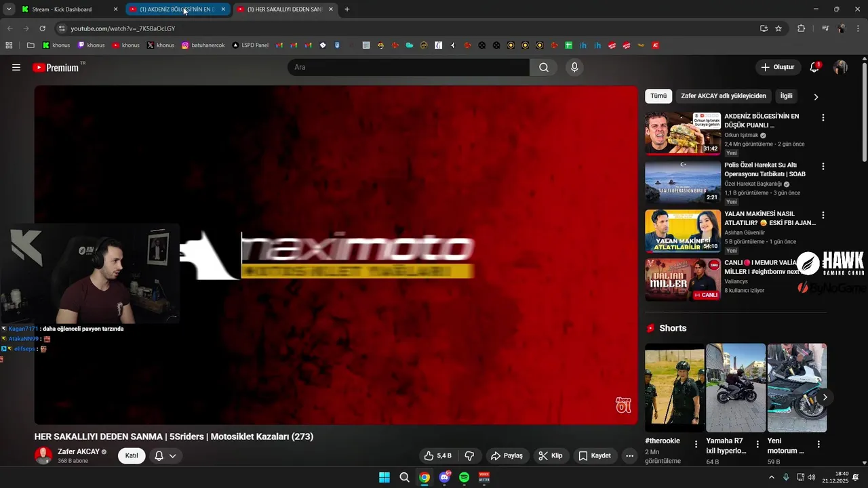Like the video with 5,4 B thumbs up
This screenshot has width=868, height=488.
[x=437, y=455]
